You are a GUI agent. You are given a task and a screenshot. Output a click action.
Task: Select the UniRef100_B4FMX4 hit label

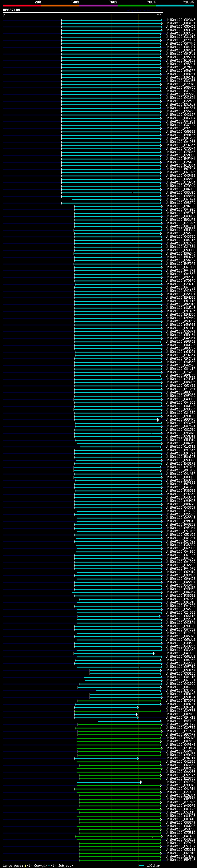(x=180, y=159)
